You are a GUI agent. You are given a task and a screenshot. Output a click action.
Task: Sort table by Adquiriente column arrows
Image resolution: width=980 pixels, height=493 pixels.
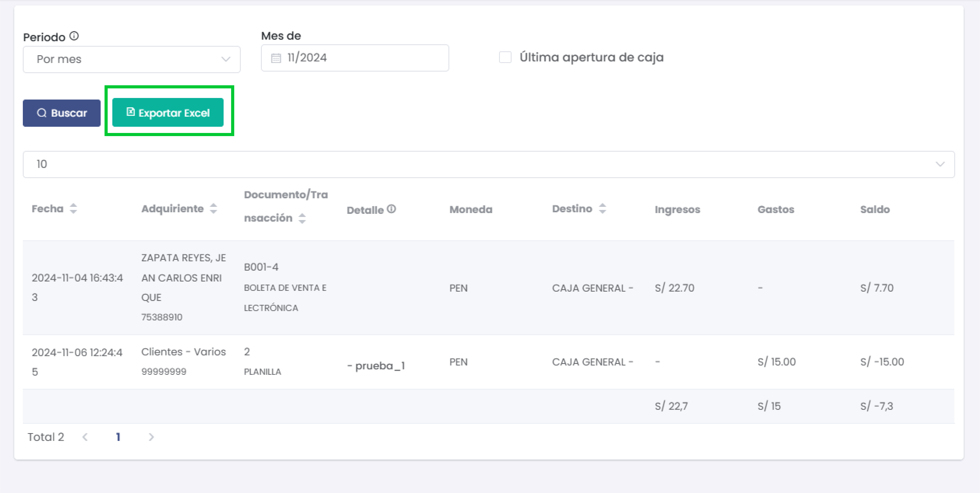213,209
